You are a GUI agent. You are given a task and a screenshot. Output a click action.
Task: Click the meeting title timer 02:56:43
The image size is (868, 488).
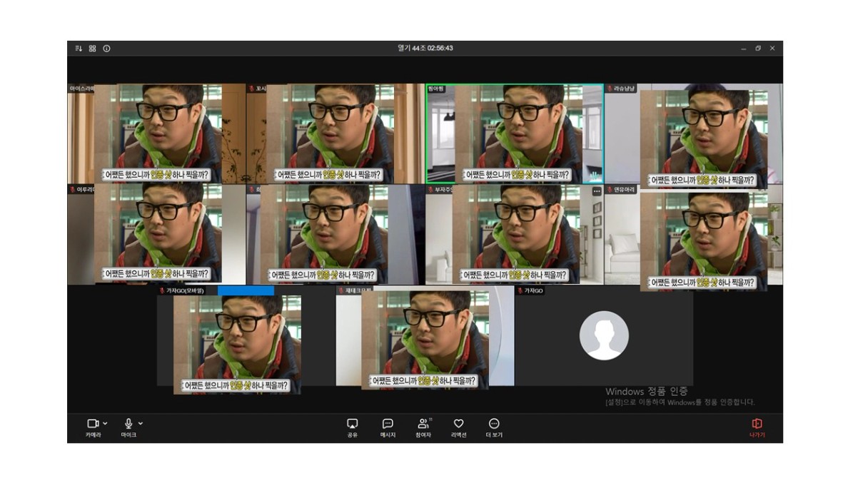coord(440,49)
